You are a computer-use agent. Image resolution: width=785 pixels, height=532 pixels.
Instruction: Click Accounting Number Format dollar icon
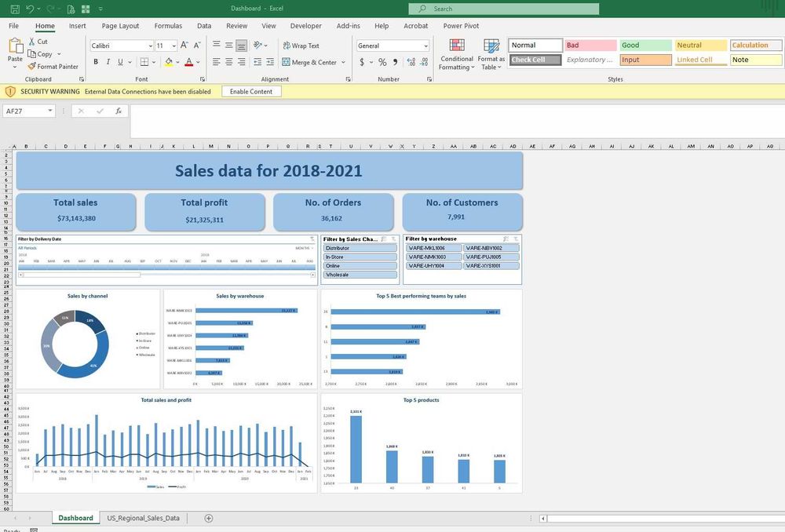[362, 62]
